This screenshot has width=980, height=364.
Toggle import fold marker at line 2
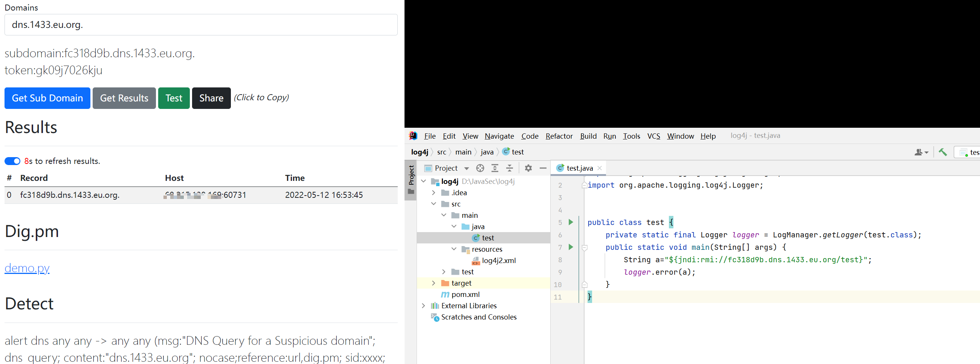(x=585, y=185)
